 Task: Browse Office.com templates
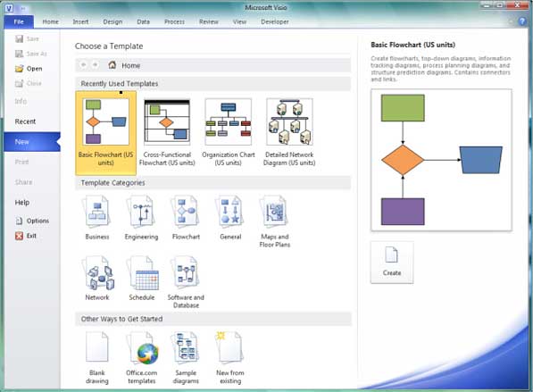point(141,358)
